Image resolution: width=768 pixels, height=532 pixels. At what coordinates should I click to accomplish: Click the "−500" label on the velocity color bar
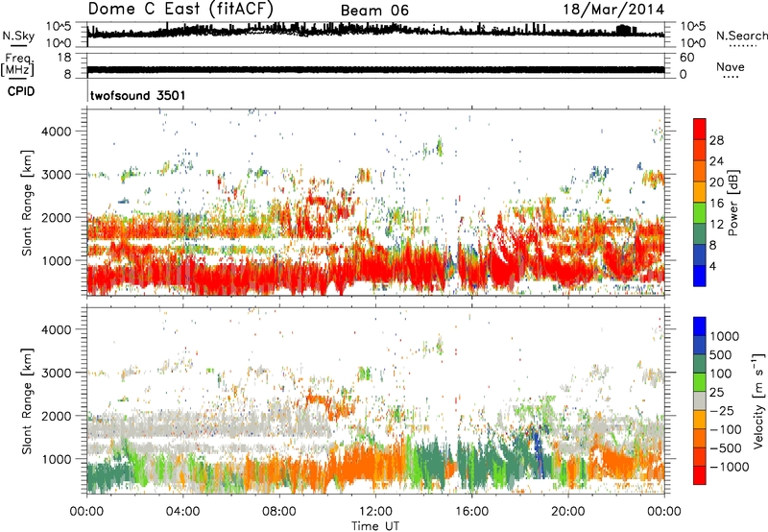click(x=726, y=447)
